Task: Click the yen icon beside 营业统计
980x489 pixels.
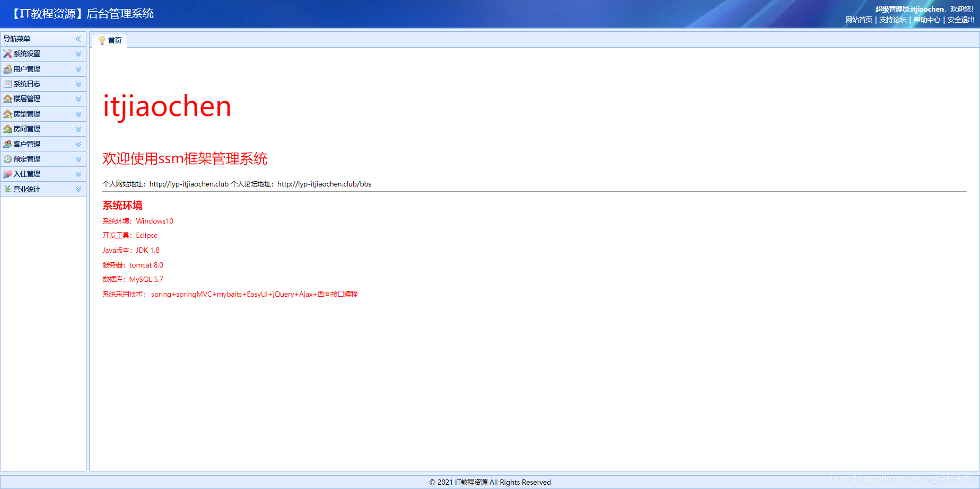Action: [x=7, y=189]
